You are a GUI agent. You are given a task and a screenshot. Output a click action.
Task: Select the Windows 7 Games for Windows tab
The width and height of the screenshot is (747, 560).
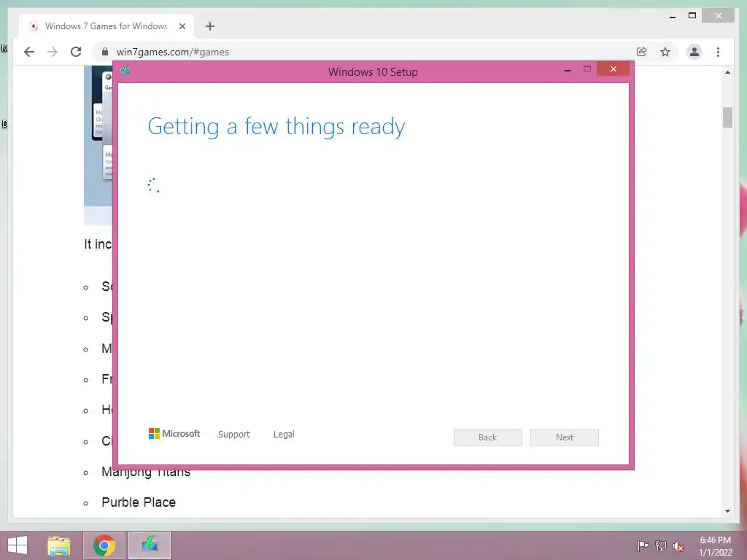(x=107, y=26)
